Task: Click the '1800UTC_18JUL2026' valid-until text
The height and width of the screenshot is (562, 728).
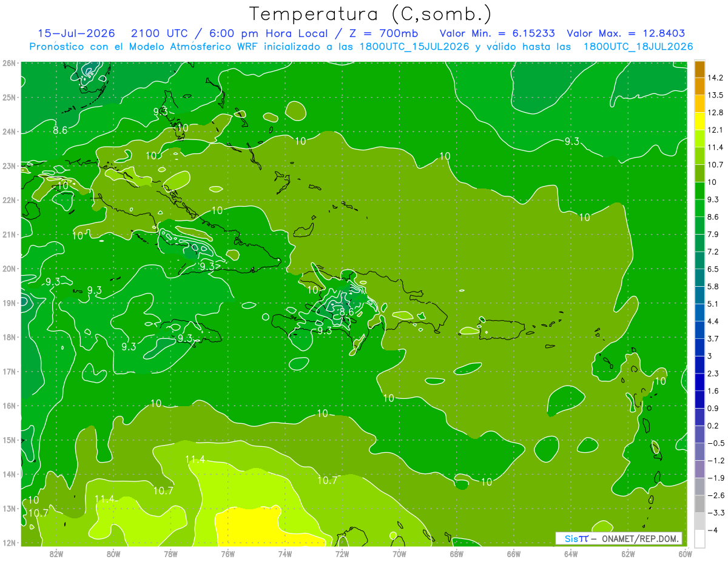Action: (638, 47)
